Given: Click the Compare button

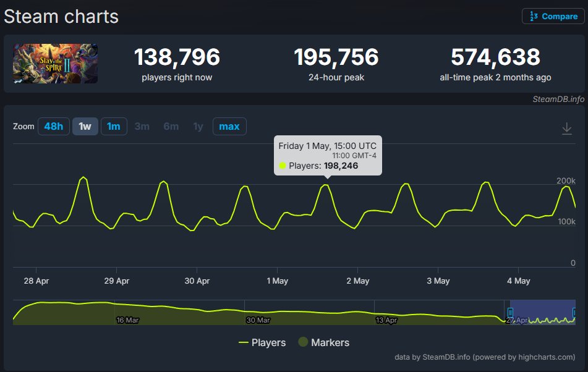Looking at the screenshot, I should click(x=553, y=16).
